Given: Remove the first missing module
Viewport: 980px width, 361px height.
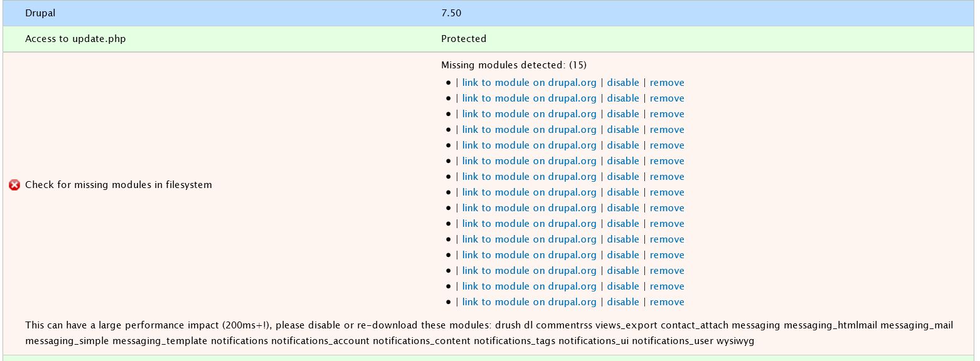Looking at the screenshot, I should coord(667,82).
